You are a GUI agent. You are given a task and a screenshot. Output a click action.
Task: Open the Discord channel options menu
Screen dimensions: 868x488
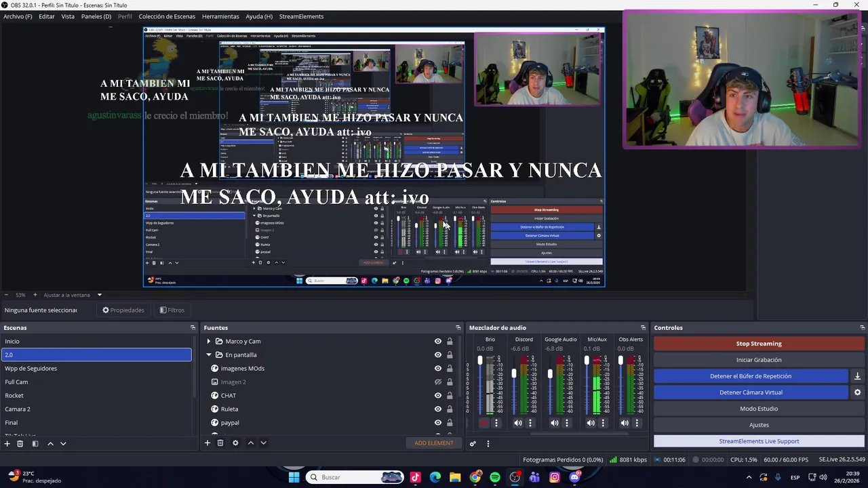530,423
